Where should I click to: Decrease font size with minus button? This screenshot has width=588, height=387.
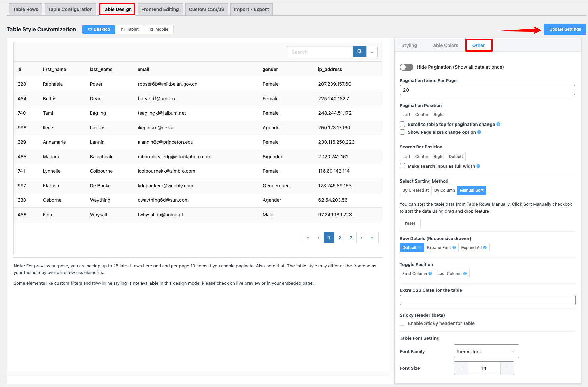(461, 368)
